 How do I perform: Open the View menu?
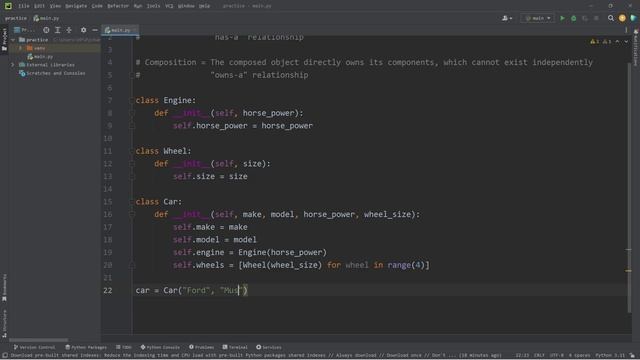coord(55,6)
